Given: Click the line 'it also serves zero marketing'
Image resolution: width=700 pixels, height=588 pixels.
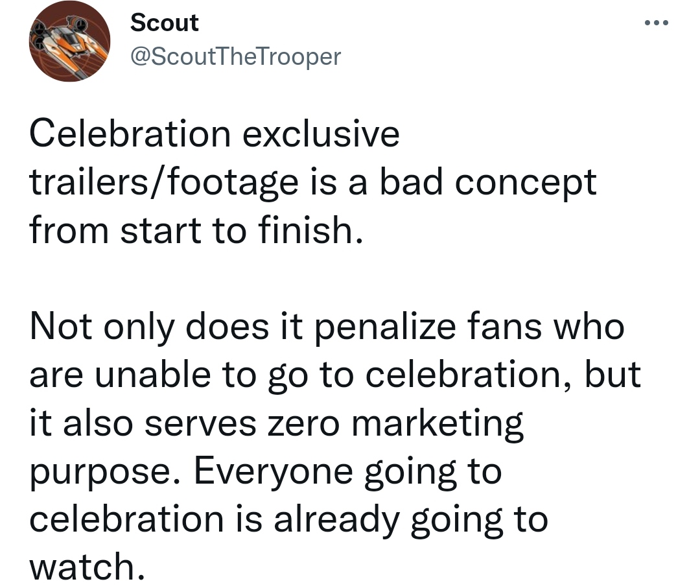Looking at the screenshot, I should tap(276, 423).
